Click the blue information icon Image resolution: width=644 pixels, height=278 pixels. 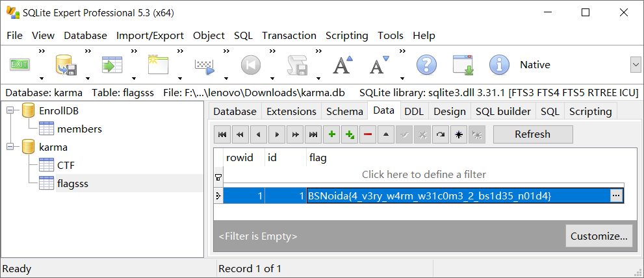(498, 64)
